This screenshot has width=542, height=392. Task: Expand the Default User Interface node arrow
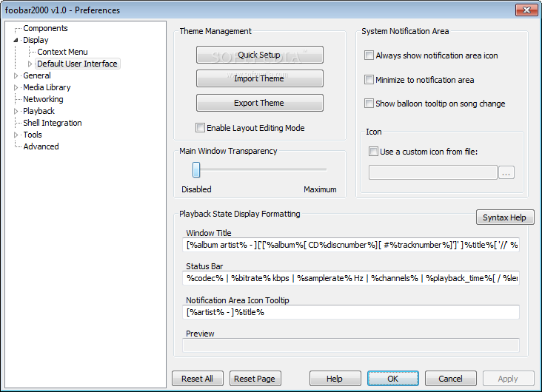30,64
